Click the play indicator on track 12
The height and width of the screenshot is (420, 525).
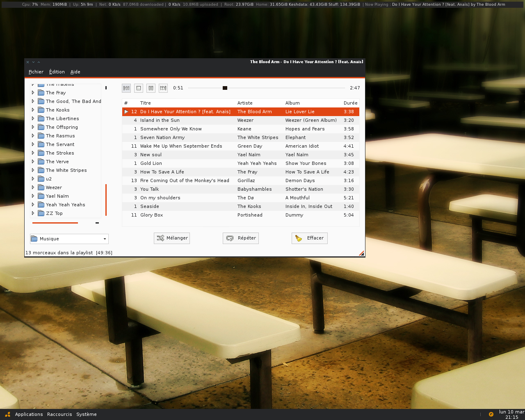pyautogui.click(x=126, y=112)
